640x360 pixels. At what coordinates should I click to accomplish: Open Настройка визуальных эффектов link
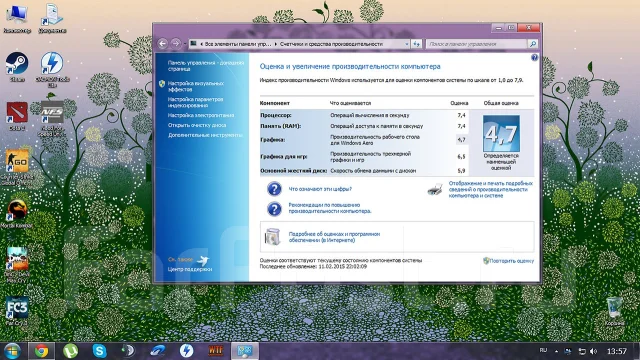(x=196, y=86)
